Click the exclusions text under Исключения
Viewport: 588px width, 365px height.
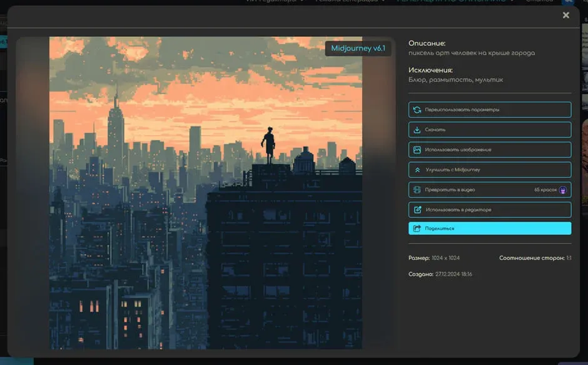(455, 80)
